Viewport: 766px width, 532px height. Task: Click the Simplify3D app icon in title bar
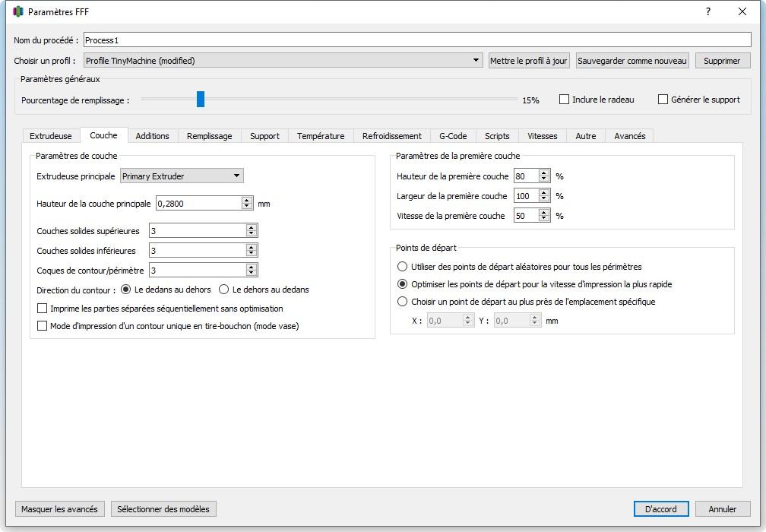pyautogui.click(x=18, y=11)
